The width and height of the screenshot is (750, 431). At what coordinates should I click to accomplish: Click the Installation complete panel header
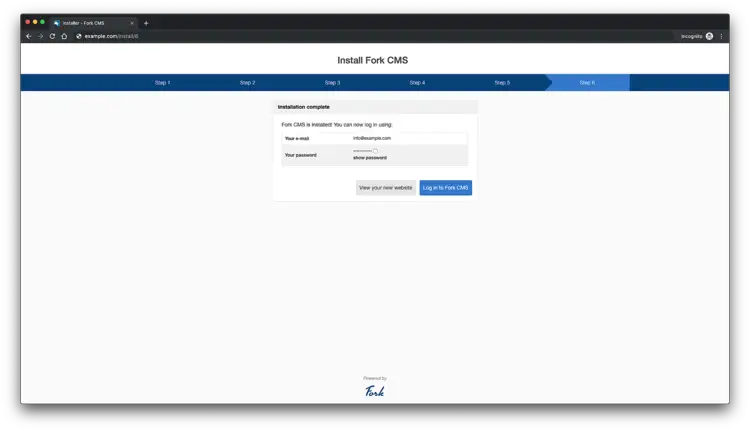pyautogui.click(x=375, y=107)
